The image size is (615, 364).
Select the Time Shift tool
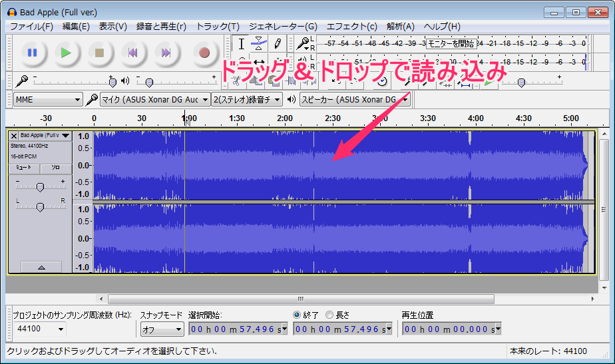(259, 62)
